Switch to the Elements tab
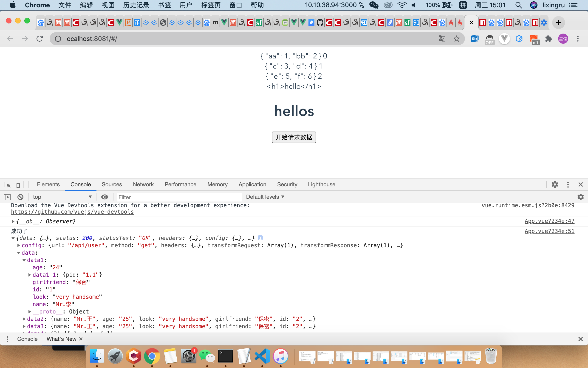The image size is (588, 368). [48, 184]
